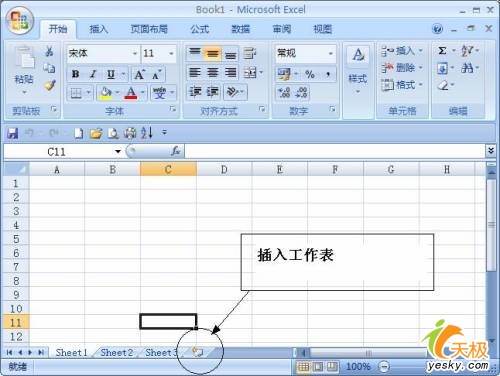Apply percent style format
Screen dimensions: 500x376
pyautogui.click(x=310, y=74)
